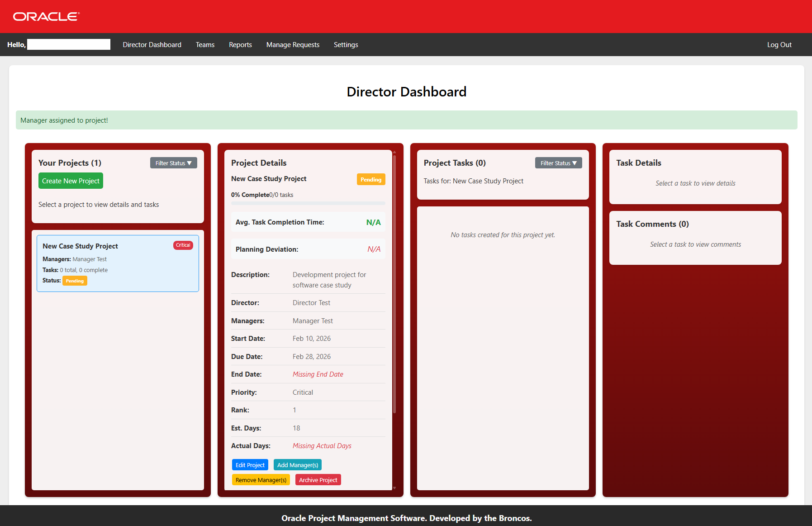
Task: Click the task completion progress bar
Action: (x=308, y=203)
